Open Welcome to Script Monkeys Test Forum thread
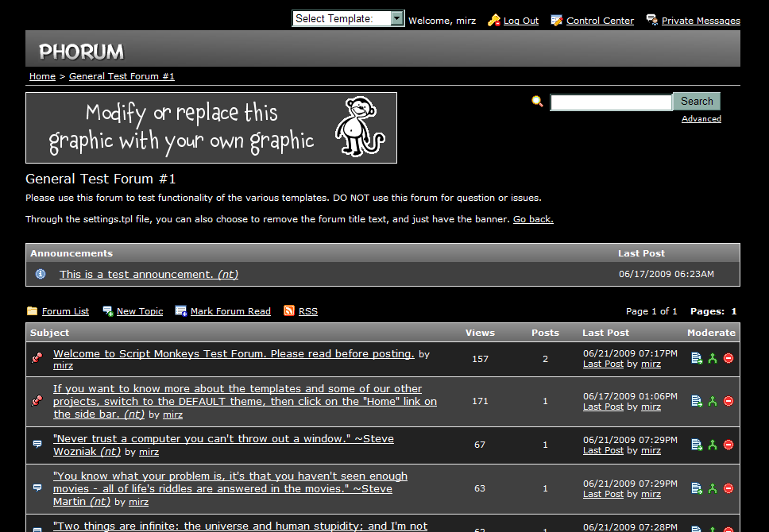769x532 pixels. click(x=234, y=353)
